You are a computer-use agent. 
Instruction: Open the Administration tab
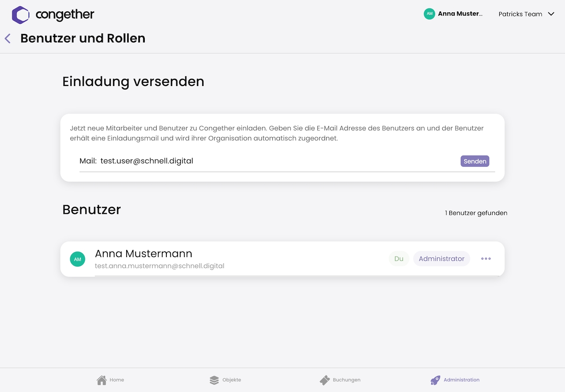(x=461, y=380)
